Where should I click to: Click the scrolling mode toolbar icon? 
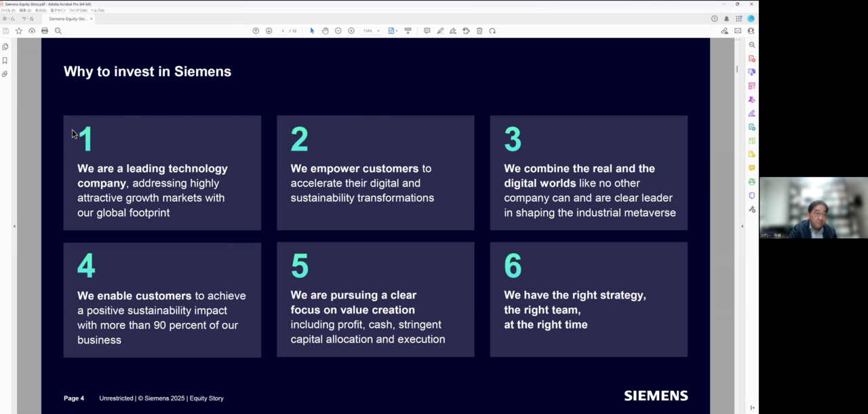point(408,31)
